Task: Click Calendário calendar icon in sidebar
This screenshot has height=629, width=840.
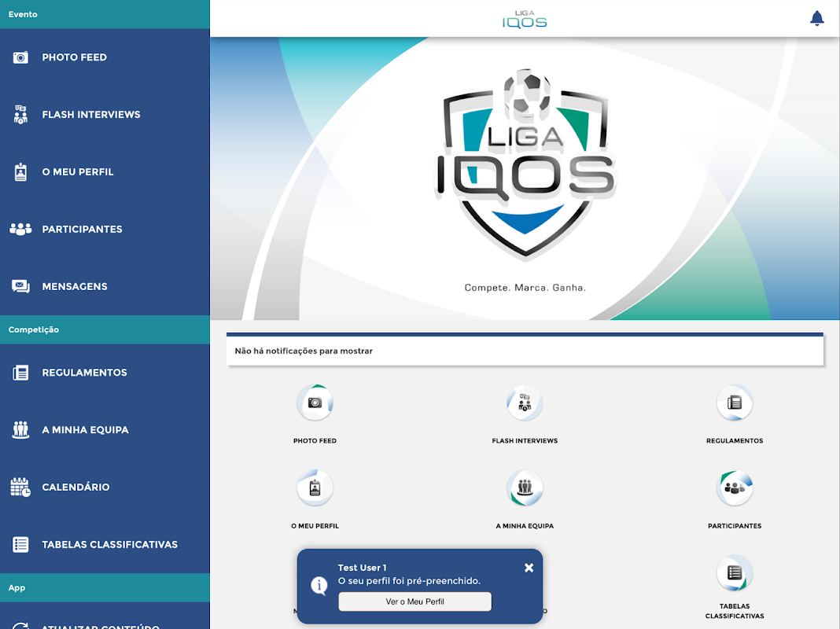Action: tap(20, 487)
